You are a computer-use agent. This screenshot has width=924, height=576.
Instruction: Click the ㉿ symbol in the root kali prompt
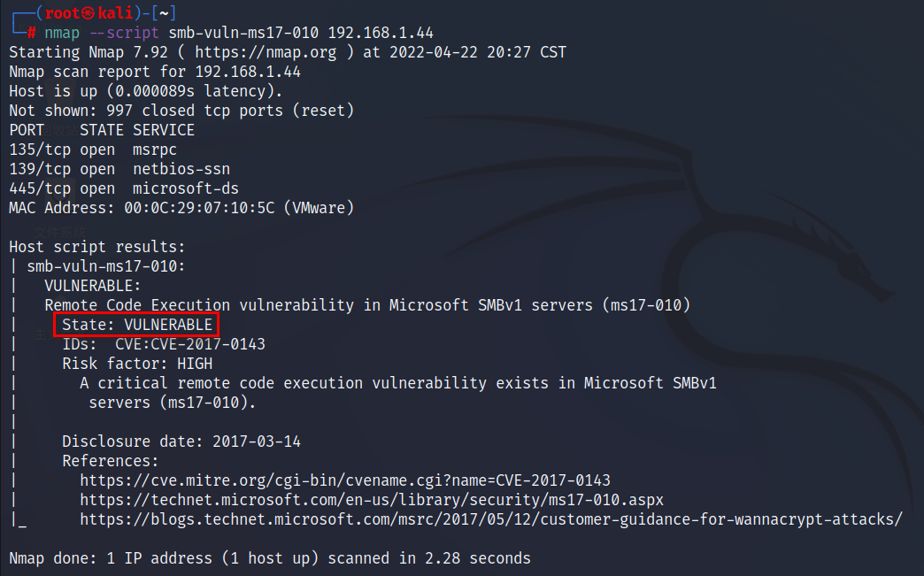click(89, 12)
